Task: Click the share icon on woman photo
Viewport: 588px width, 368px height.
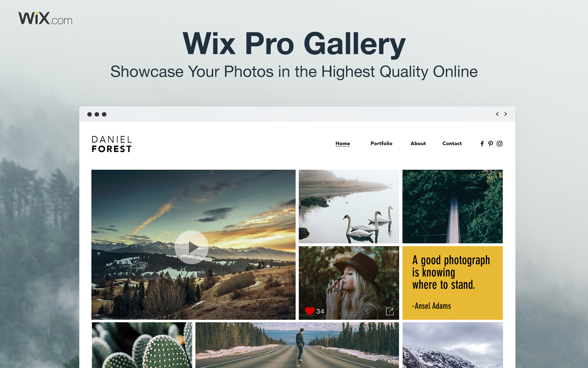Action: click(390, 311)
